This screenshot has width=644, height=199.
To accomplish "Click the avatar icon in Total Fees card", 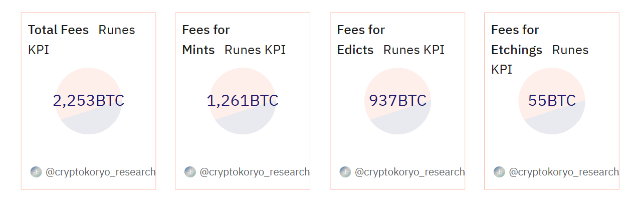I will point(36,172).
